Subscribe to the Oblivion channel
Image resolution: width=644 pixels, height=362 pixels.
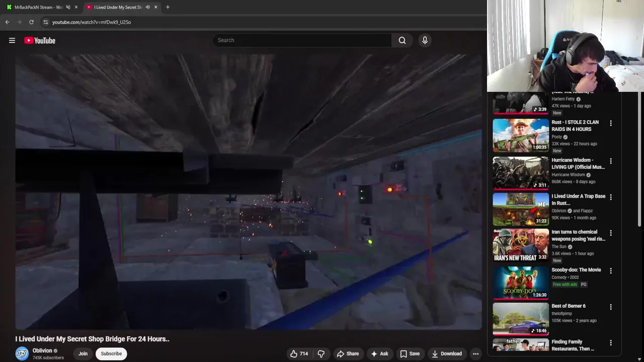tap(111, 353)
